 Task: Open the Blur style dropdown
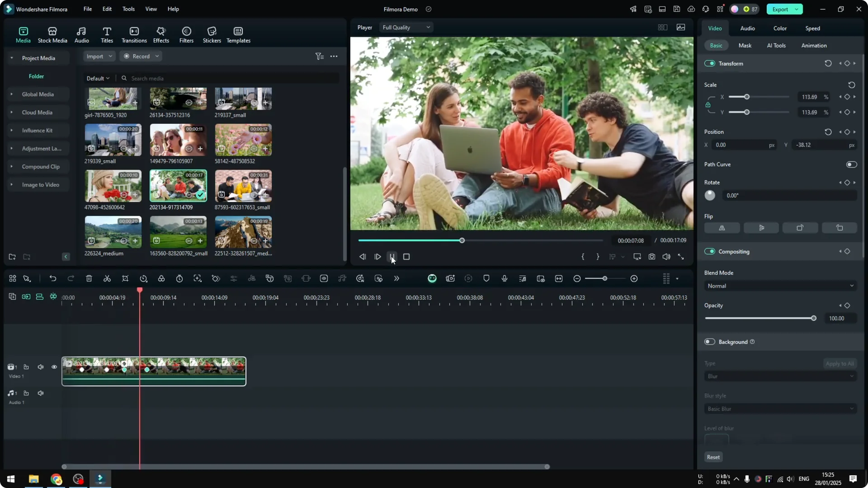click(779, 408)
